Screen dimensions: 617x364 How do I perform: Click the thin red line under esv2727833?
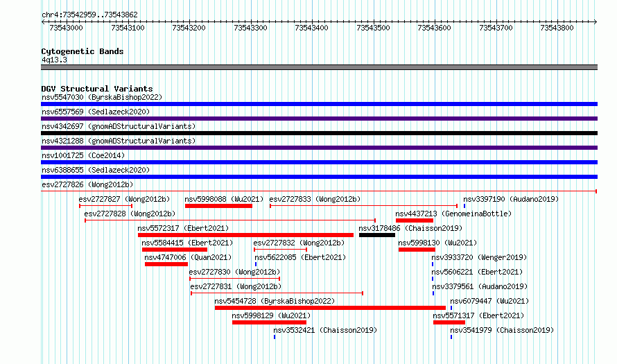[x=363, y=206]
